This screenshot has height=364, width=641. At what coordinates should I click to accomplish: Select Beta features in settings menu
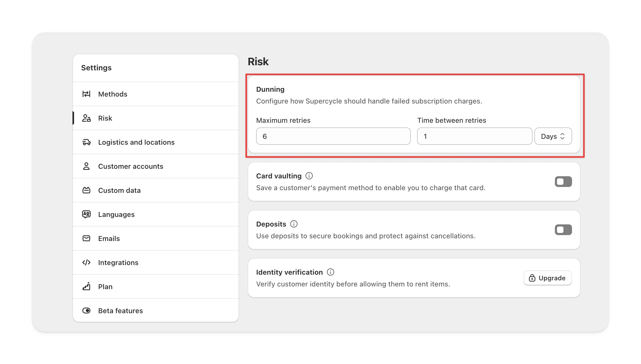(120, 311)
